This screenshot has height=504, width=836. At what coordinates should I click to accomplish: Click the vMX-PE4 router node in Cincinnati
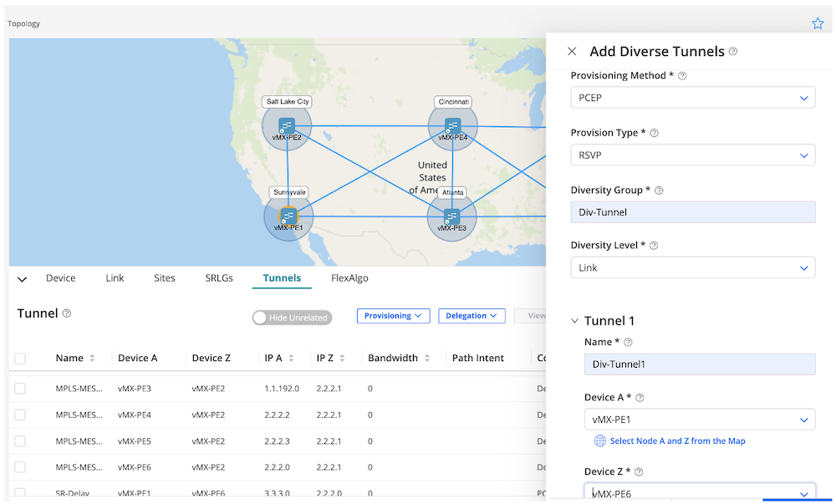click(452, 126)
